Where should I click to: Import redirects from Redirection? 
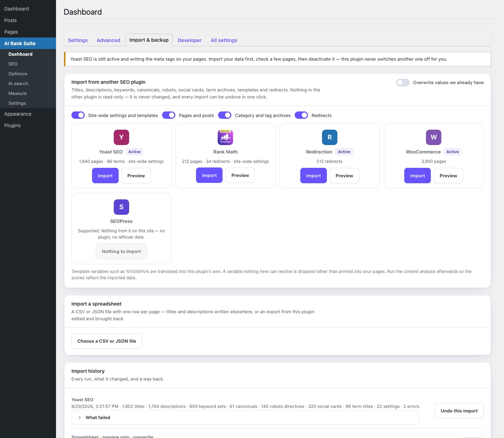314,176
